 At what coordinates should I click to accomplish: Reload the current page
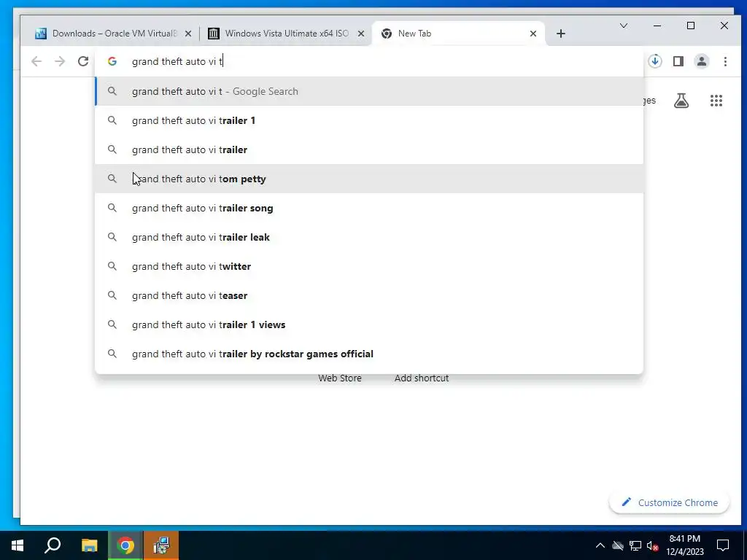(x=83, y=61)
